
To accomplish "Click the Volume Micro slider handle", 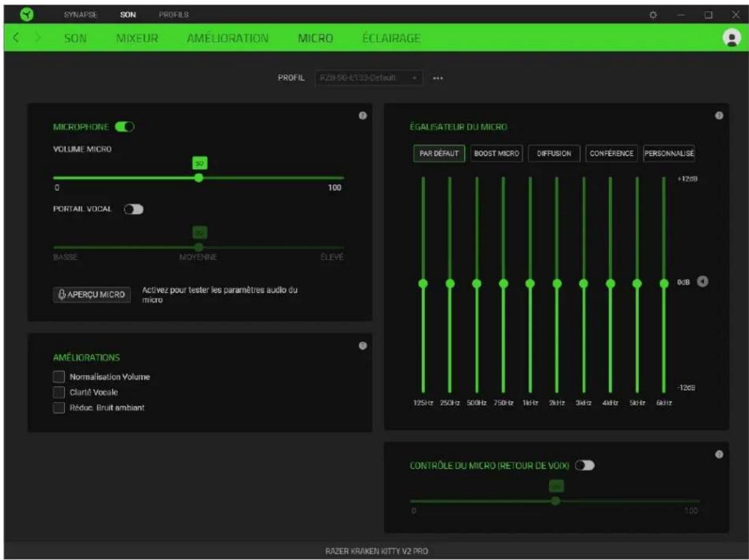I will [x=199, y=177].
